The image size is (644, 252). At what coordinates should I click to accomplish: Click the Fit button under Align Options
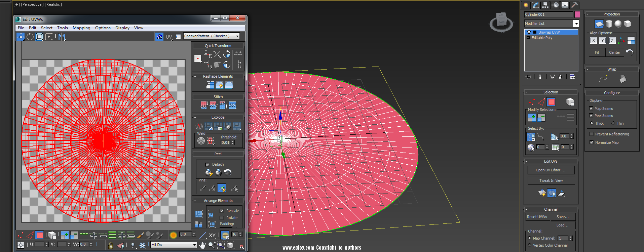597,52
